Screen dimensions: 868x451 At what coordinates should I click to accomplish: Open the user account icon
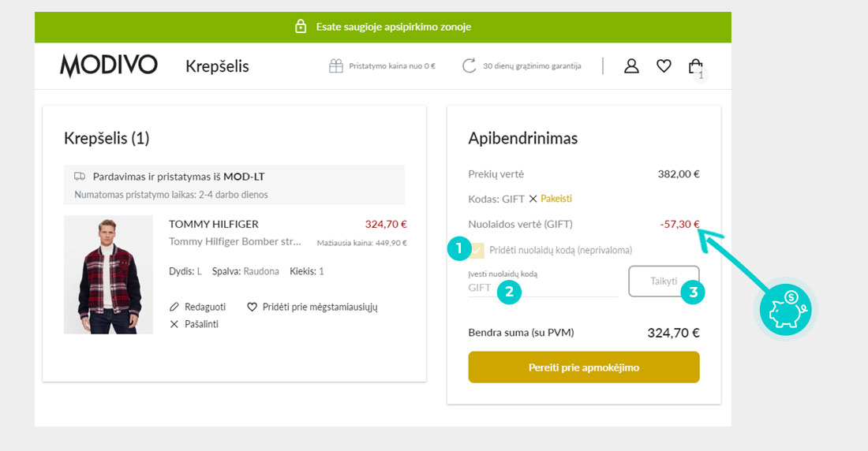[631, 66]
